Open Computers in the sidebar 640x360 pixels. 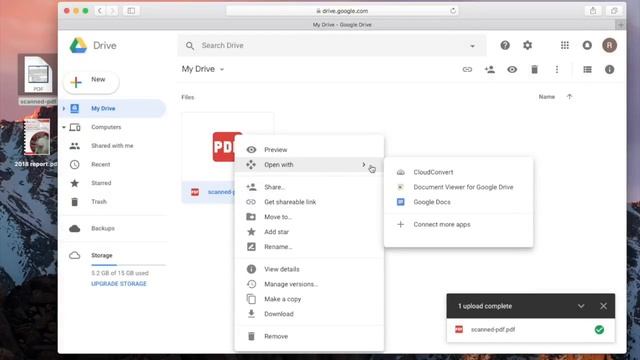(x=106, y=127)
